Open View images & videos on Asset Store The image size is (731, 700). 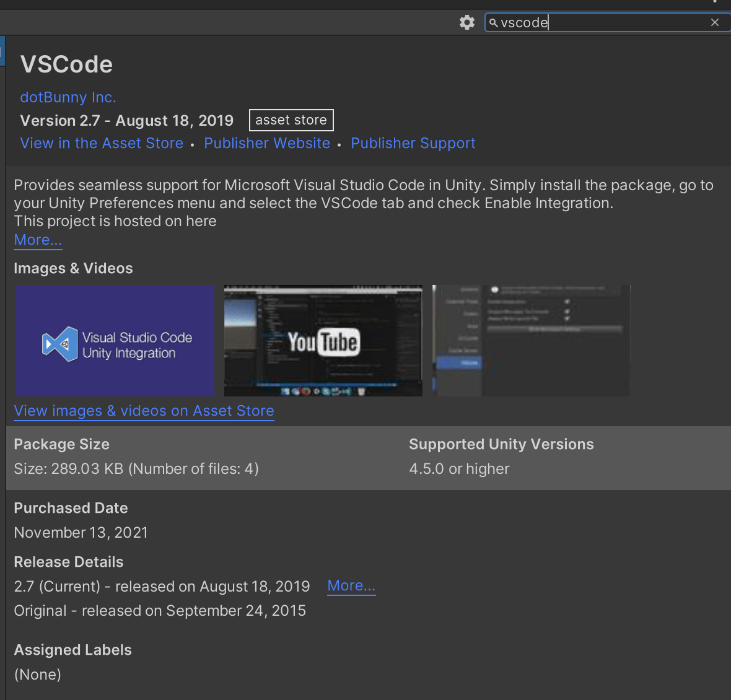click(144, 411)
